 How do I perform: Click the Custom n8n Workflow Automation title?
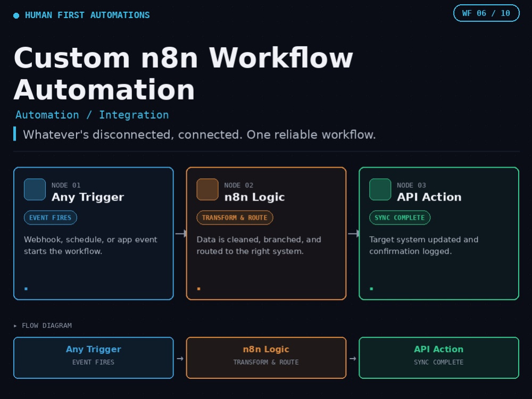183,73
